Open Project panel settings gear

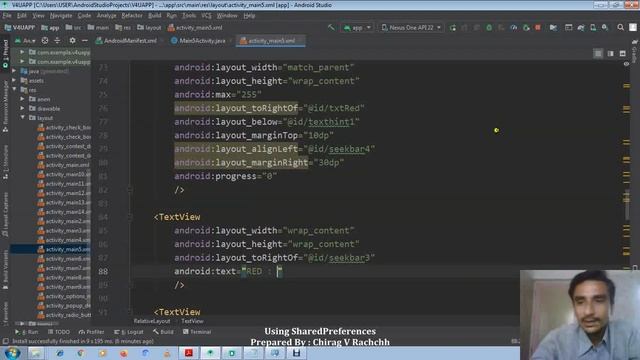click(x=72, y=41)
